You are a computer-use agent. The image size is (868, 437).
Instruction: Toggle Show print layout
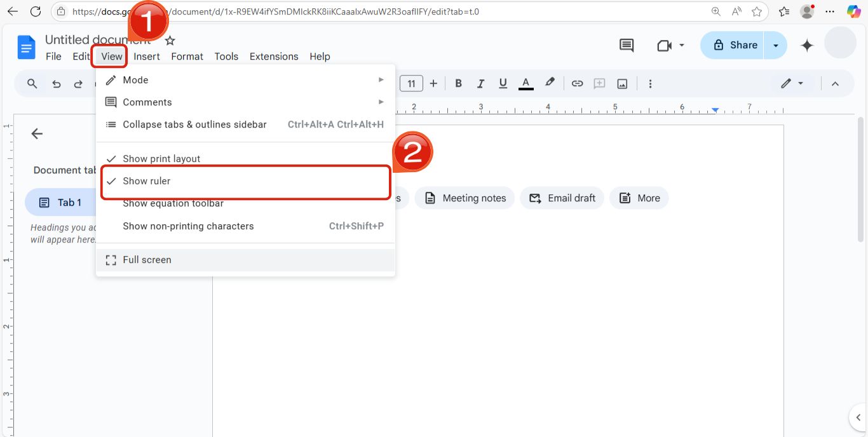tap(161, 158)
